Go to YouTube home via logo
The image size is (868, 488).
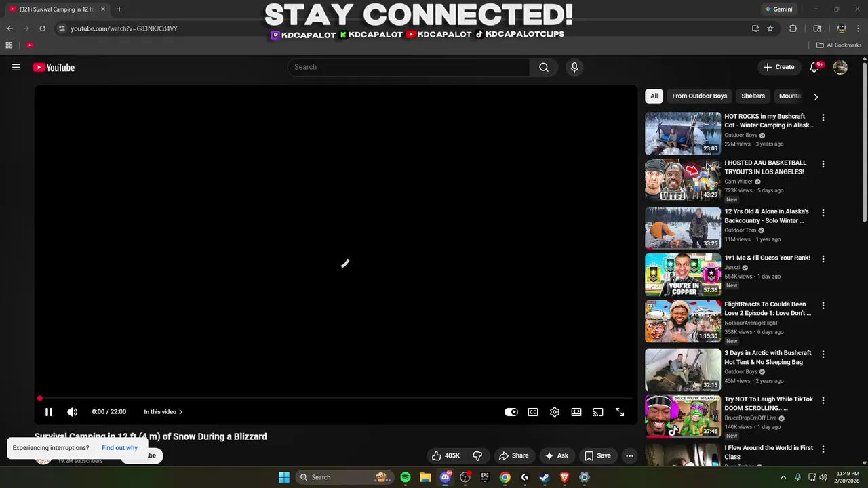[54, 67]
